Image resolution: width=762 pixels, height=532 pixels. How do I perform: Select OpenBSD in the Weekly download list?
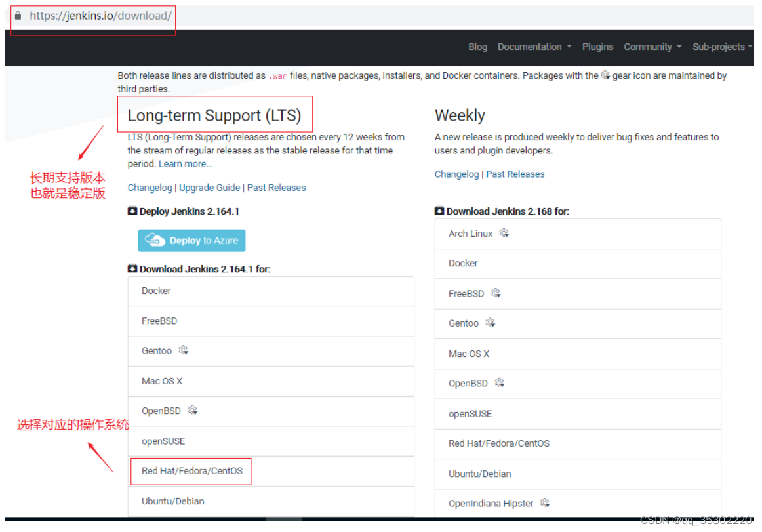pos(578,384)
